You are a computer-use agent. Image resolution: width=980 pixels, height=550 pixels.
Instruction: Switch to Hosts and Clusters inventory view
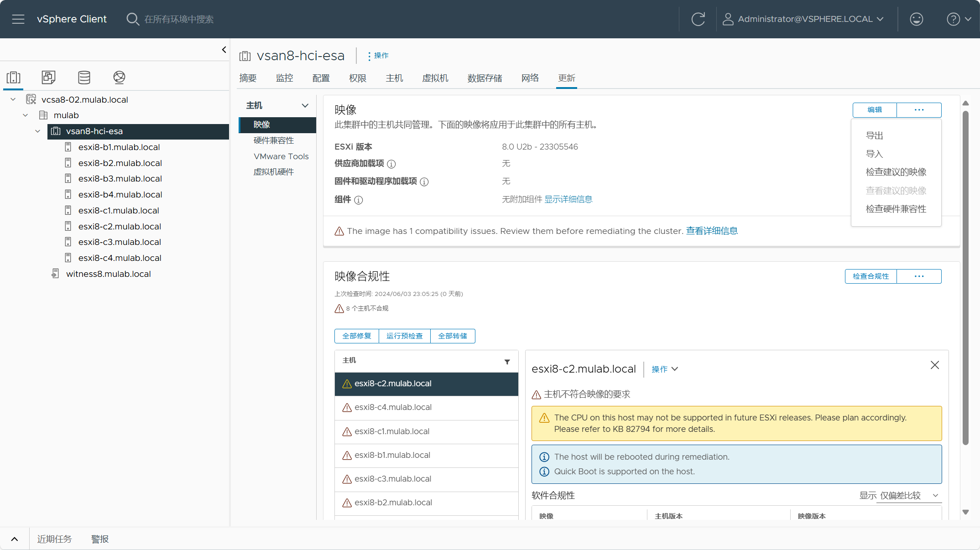point(14,78)
